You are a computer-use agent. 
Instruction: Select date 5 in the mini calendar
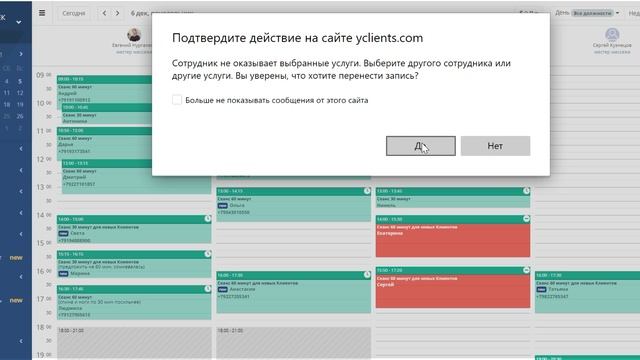(20, 81)
